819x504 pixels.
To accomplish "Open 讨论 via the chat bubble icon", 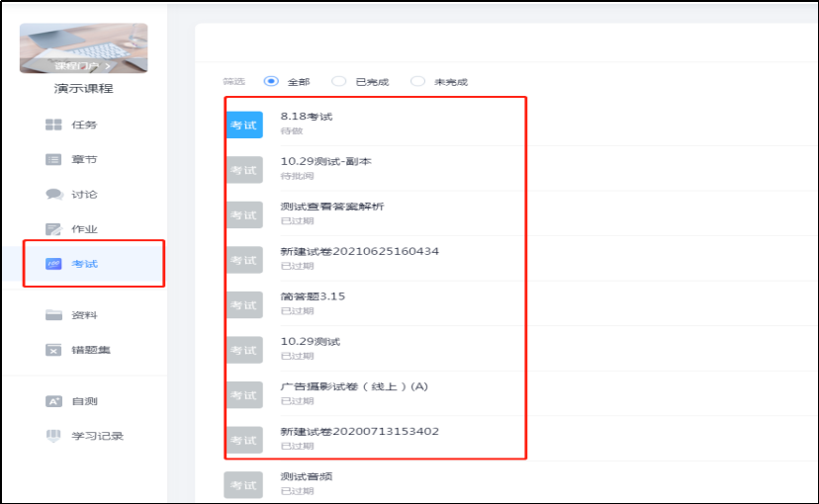I will pos(53,195).
